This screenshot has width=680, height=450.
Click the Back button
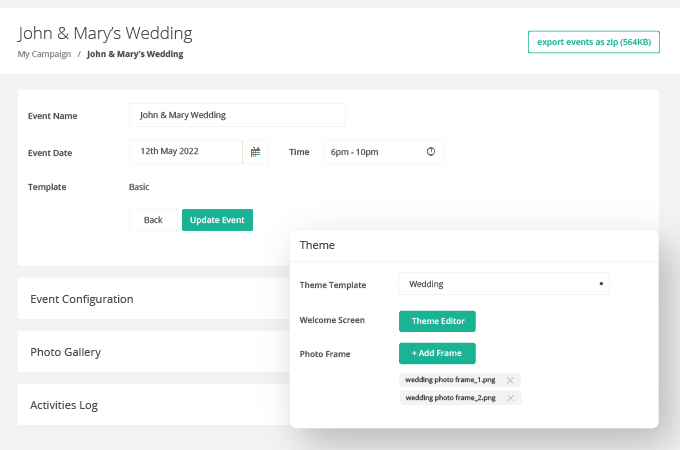pyautogui.click(x=153, y=220)
